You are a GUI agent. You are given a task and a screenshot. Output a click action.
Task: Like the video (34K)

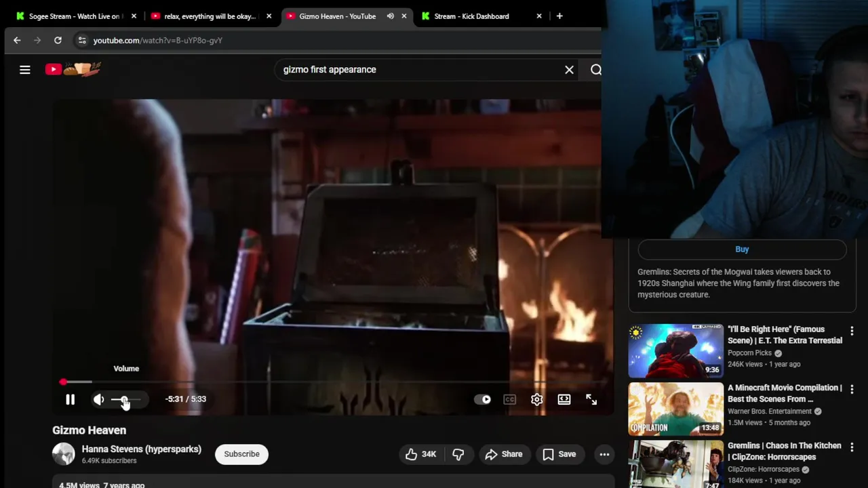pos(421,454)
